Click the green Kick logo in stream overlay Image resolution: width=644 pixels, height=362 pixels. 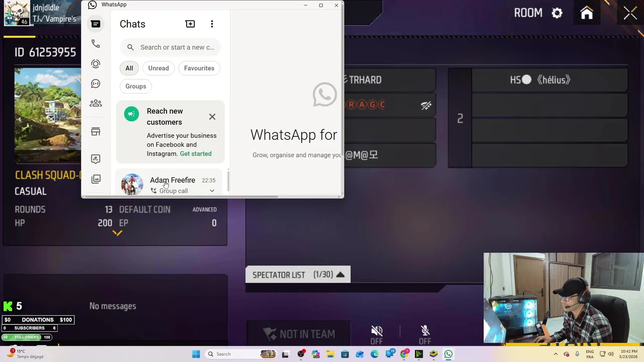(x=8, y=306)
